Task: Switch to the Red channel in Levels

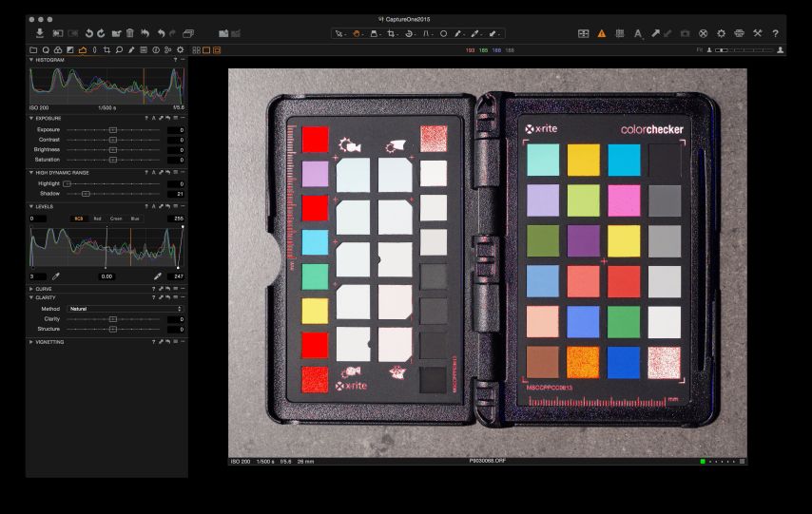Action: 97,219
